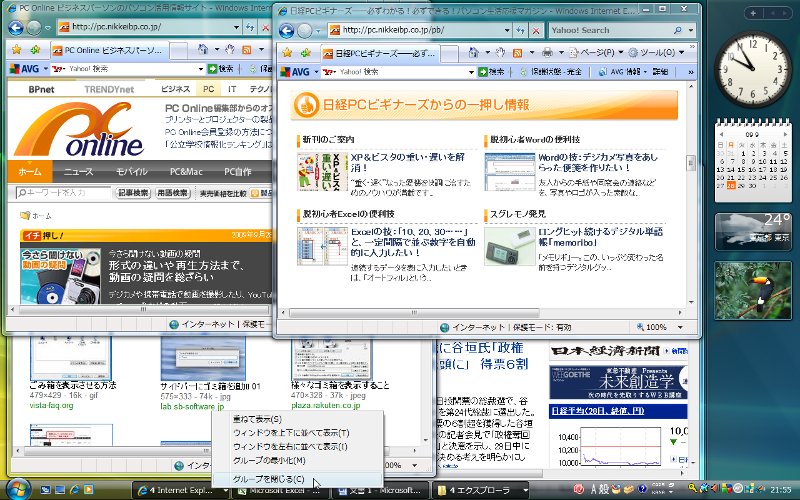This screenshot has height=500, width=800.
Task: Switch to モバイル tab on PC Online site
Action: pos(131,171)
